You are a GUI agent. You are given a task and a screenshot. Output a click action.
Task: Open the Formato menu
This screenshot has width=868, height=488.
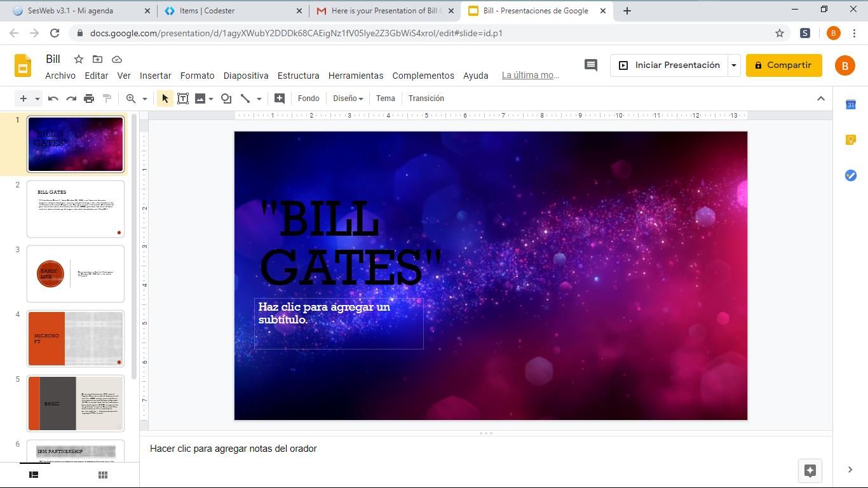click(x=197, y=76)
